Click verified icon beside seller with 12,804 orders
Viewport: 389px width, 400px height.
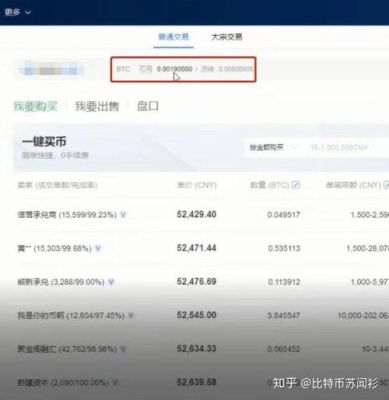(x=131, y=315)
